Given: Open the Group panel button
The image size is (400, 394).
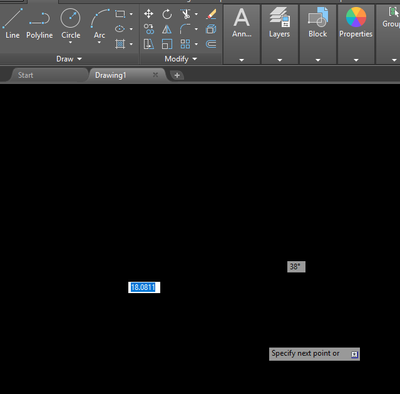Looking at the screenshot, I should 391,18.
